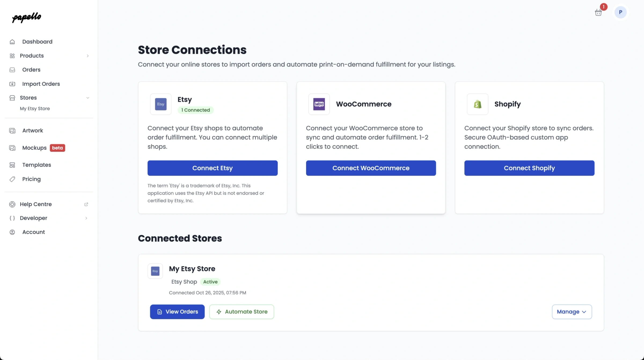Click the profile avatar in the top right
Screen dimensions: 644x360
[x=620, y=12]
